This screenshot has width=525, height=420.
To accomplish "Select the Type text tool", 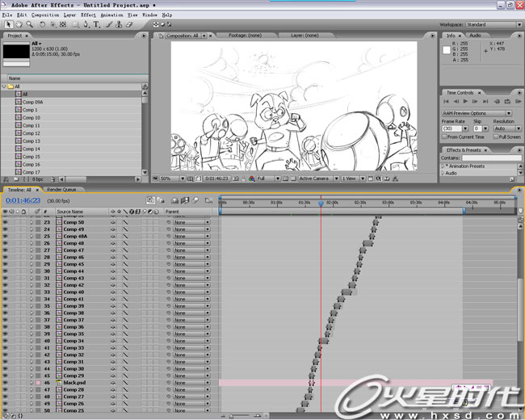I will point(96,24).
